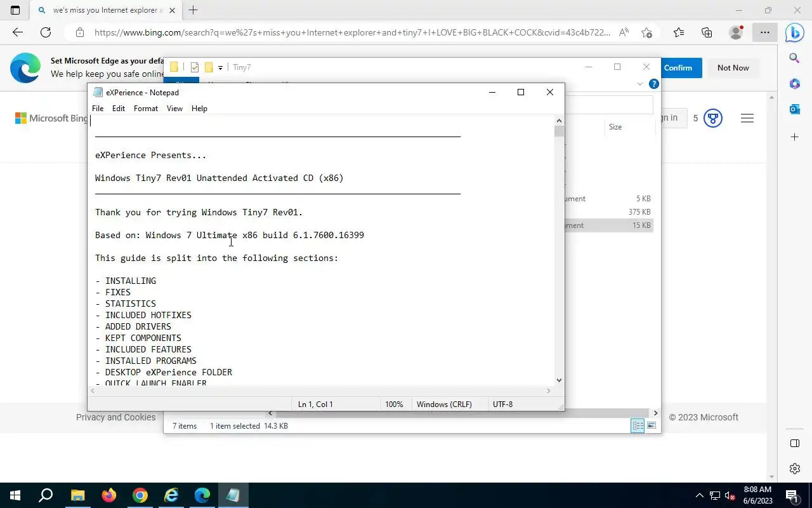This screenshot has height=508, width=812.
Task: Open Bing hamburger menu
Action: click(747, 118)
